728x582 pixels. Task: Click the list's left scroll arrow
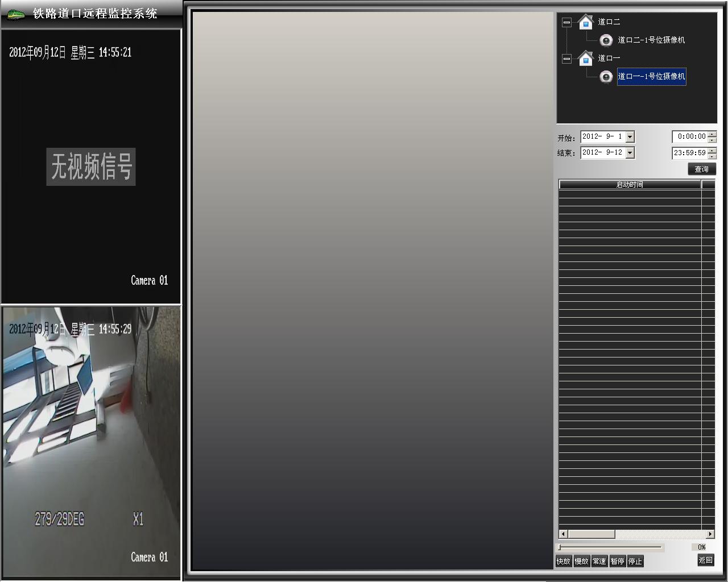[563, 534]
